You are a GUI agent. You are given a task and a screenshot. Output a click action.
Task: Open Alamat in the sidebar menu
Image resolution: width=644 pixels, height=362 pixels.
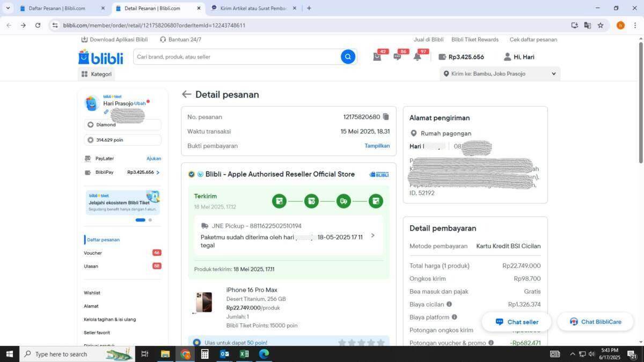point(91,306)
